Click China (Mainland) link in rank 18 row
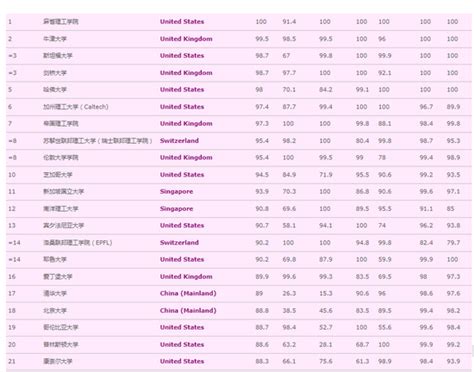The height and width of the screenshot is (372, 474). click(x=188, y=311)
